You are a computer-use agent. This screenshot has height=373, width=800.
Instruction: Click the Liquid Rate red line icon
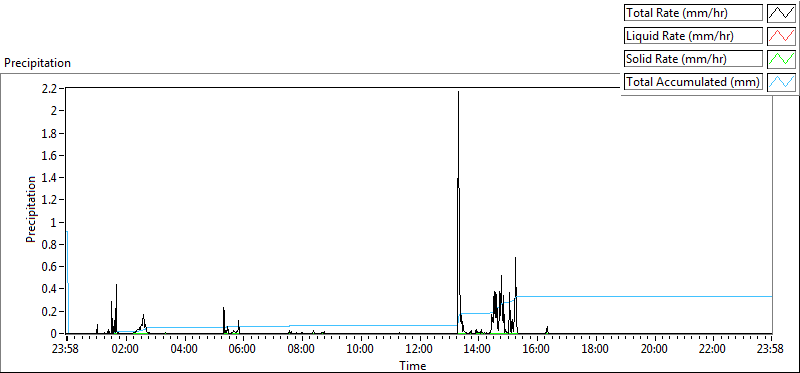click(x=781, y=36)
